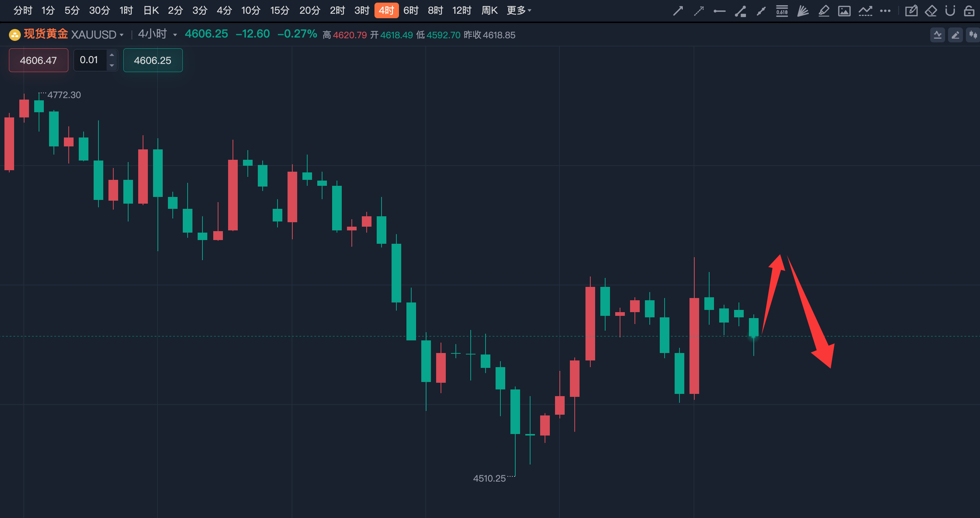Click the 现货黄金 instrument name
The image size is (980, 518).
(x=46, y=34)
